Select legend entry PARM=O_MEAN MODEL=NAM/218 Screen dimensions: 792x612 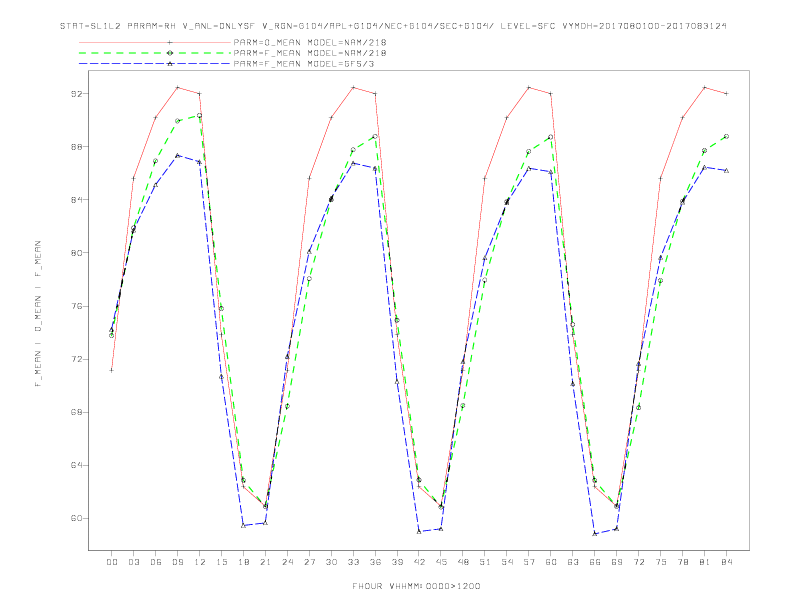[x=310, y=42]
